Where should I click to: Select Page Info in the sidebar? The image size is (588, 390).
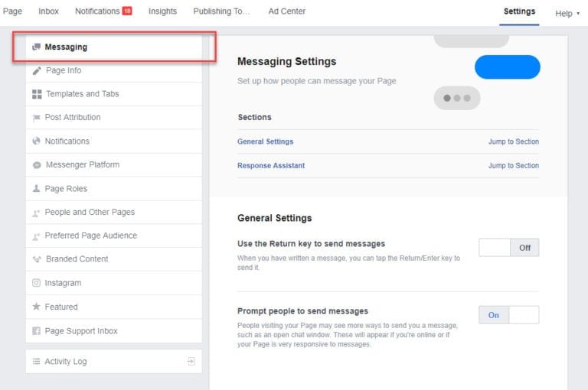tap(114, 70)
